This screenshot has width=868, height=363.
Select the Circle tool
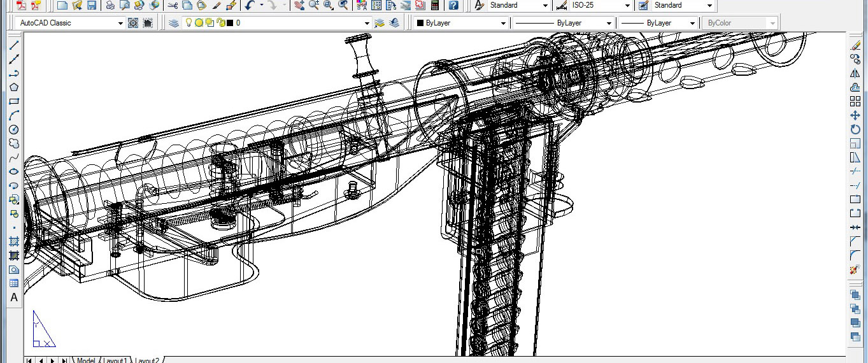(x=14, y=129)
